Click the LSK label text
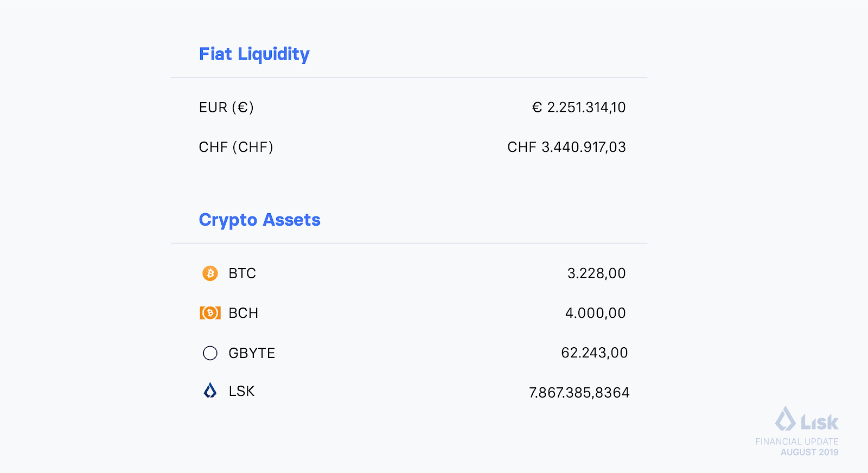Image resolution: width=868 pixels, height=473 pixels. 241,391
